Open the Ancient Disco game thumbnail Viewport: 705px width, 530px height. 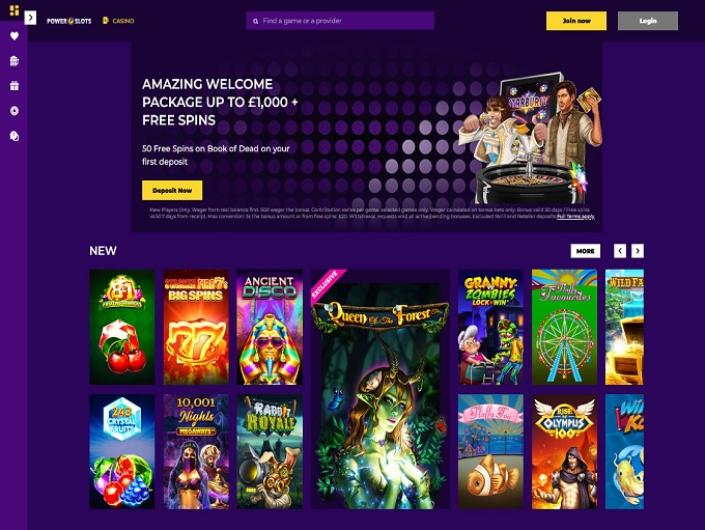(270, 327)
